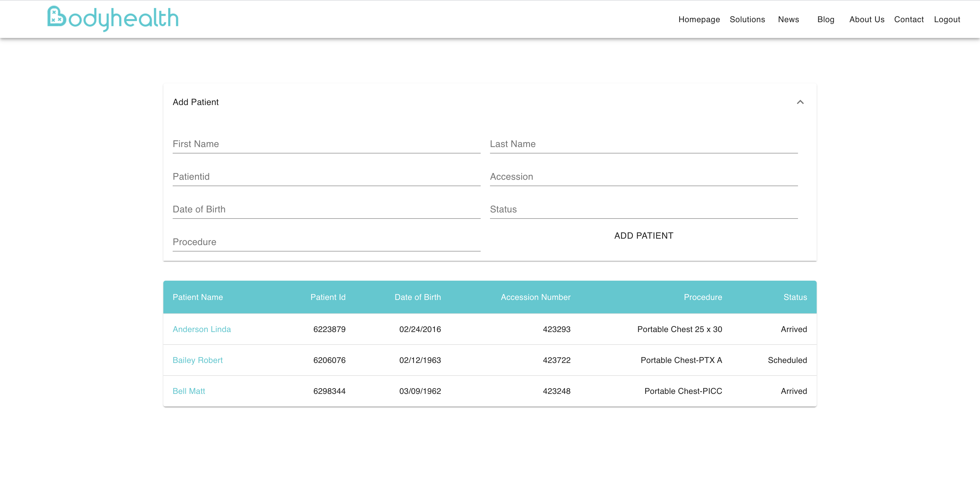Navigate to the Blog page
This screenshot has width=980, height=489.
pyautogui.click(x=825, y=20)
